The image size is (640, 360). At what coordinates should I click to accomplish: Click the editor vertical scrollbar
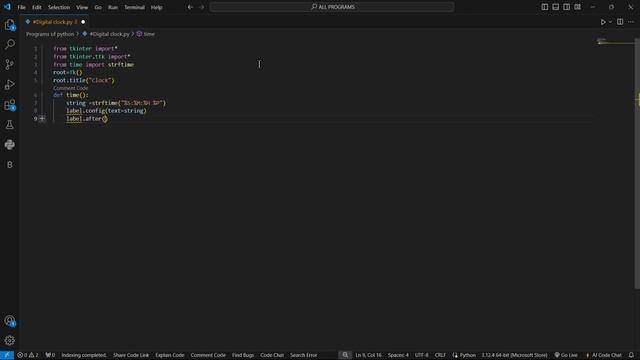tap(637, 163)
